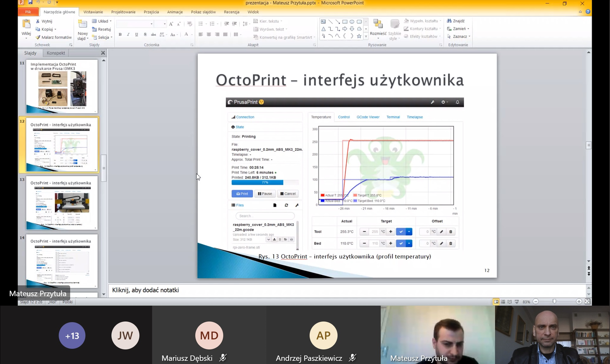Toggle bold text formatting
Screen dimensions: 610x364
click(x=120, y=35)
